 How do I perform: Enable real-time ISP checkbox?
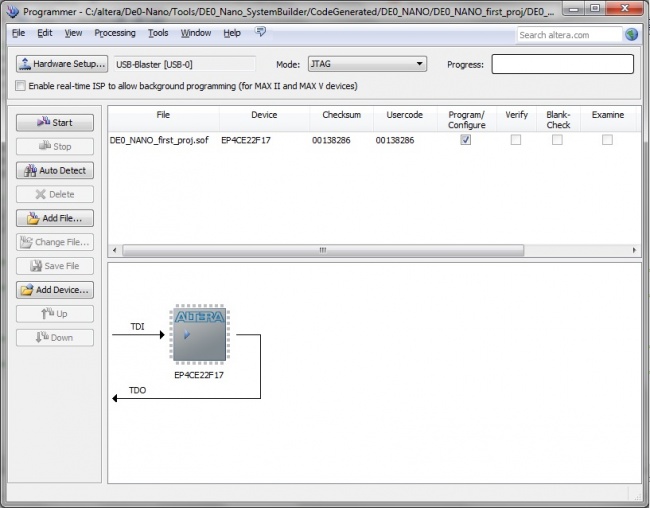click(20, 86)
